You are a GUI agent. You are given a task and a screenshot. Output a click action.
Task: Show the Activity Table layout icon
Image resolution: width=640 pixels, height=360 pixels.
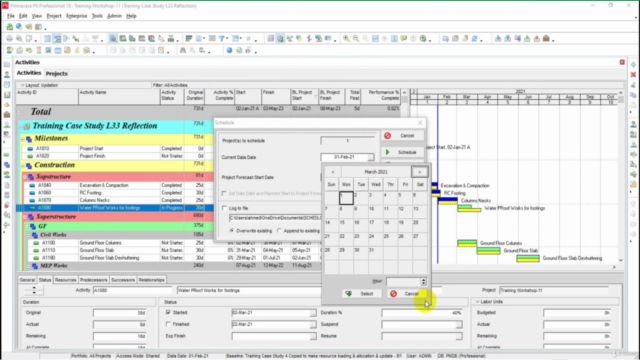(x=47, y=38)
